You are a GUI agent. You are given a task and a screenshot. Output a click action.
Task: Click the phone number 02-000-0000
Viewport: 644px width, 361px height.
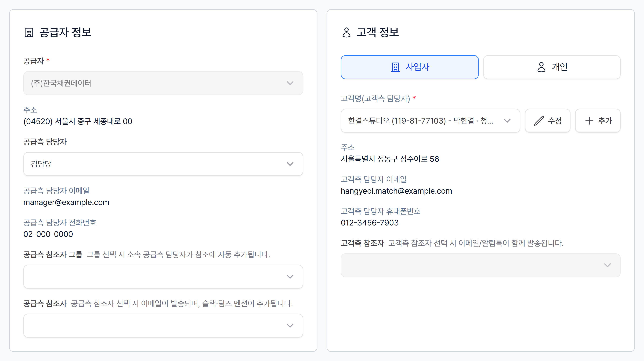pos(48,234)
